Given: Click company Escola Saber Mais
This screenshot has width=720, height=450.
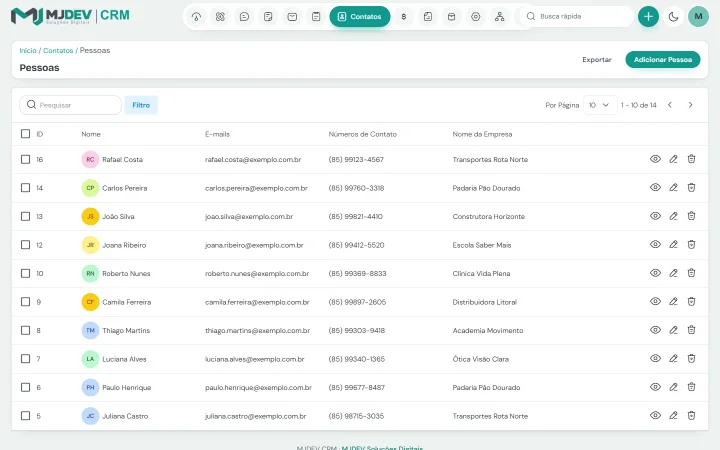Looking at the screenshot, I should coord(482,245).
